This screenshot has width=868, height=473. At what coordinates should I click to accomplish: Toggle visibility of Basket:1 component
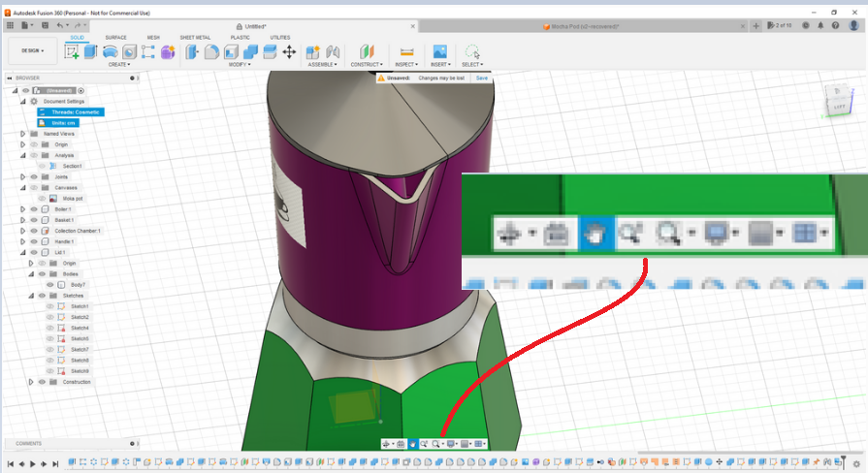click(x=34, y=220)
